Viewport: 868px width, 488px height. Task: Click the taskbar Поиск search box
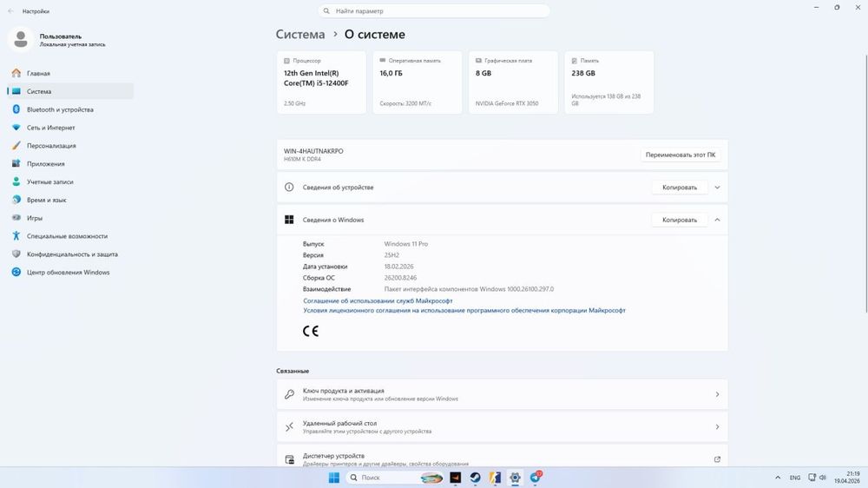(x=395, y=478)
